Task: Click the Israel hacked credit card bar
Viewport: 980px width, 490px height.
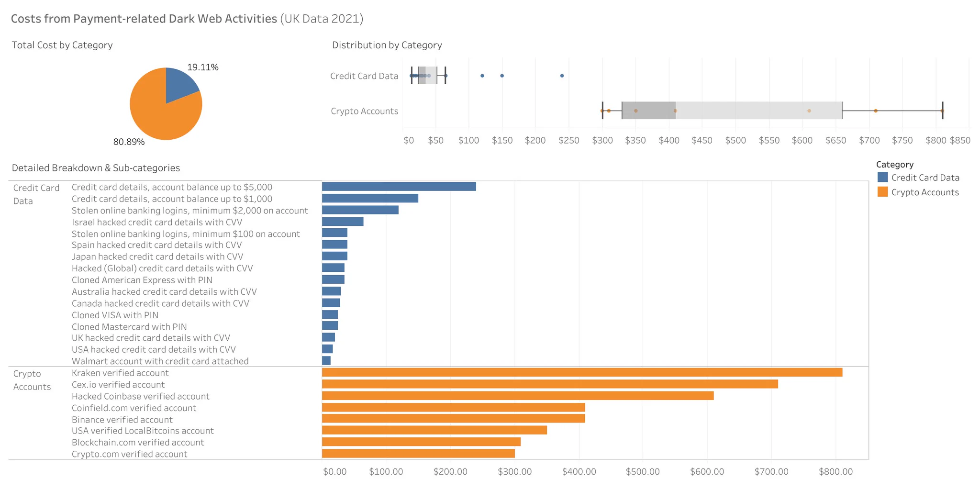Action: tap(343, 222)
